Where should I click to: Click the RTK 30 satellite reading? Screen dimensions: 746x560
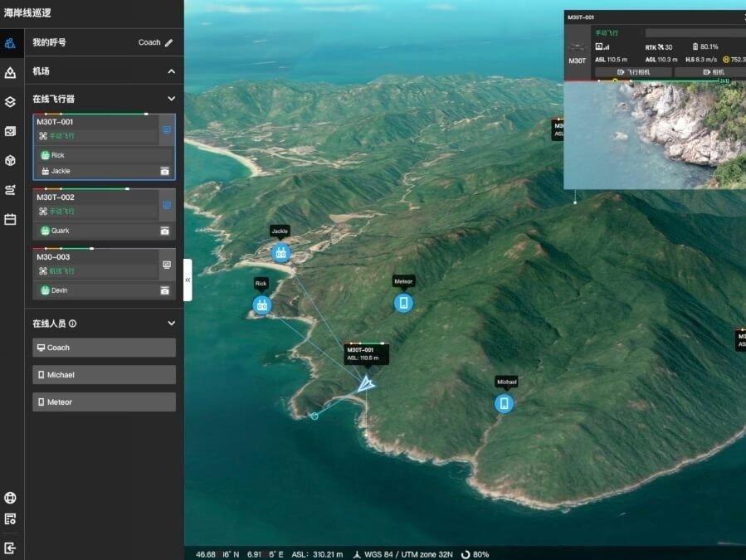pos(659,47)
